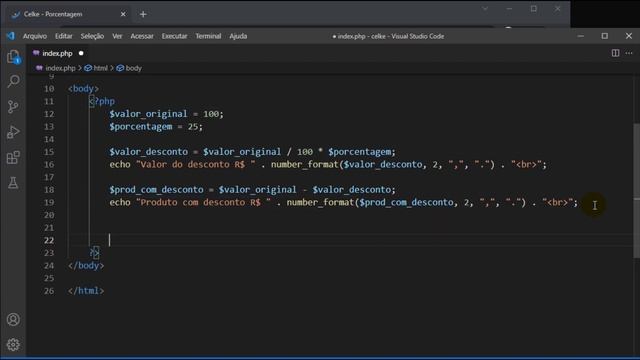Click line number 26 in the gutter
Screen dimensions: 640x360
(49, 291)
